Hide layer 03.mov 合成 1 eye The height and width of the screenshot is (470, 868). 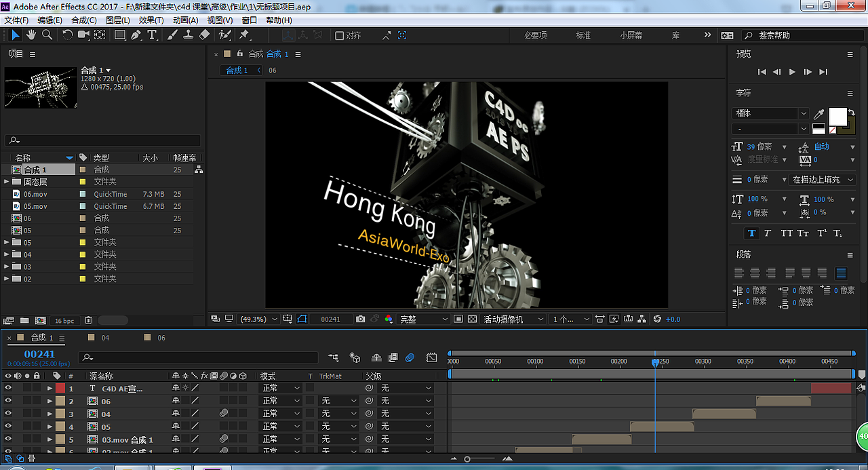8,439
